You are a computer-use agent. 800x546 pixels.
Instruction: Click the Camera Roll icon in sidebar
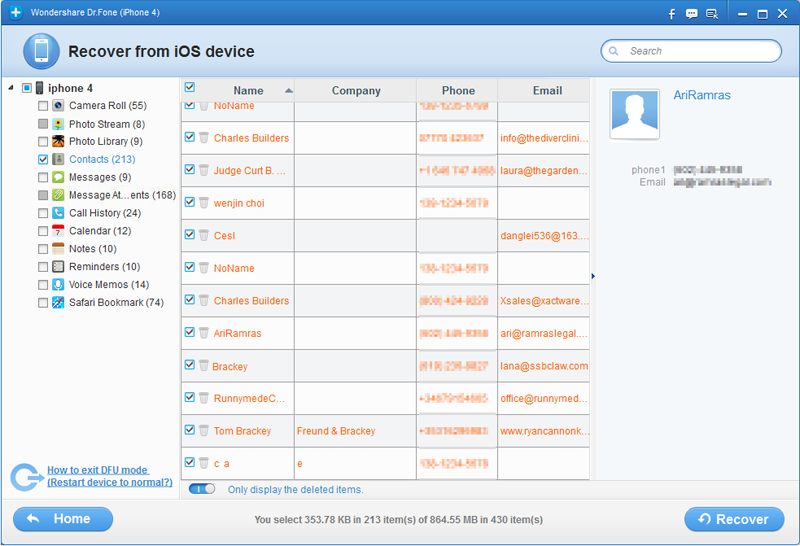(59, 106)
